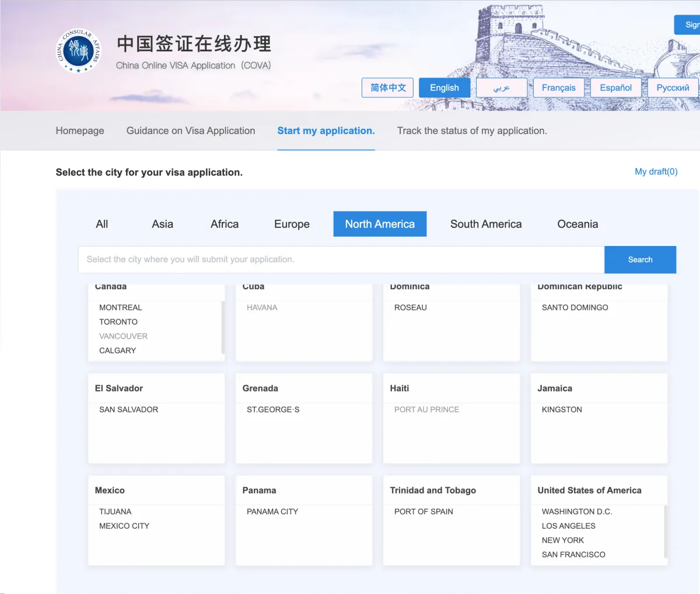Select the Asia region tab
Viewport: 700px width, 594px height.
point(162,224)
